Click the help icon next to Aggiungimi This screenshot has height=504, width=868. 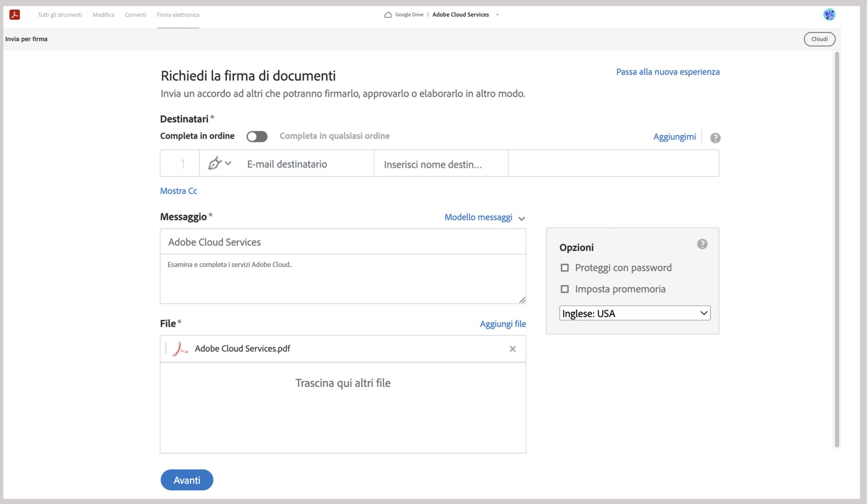coord(715,138)
